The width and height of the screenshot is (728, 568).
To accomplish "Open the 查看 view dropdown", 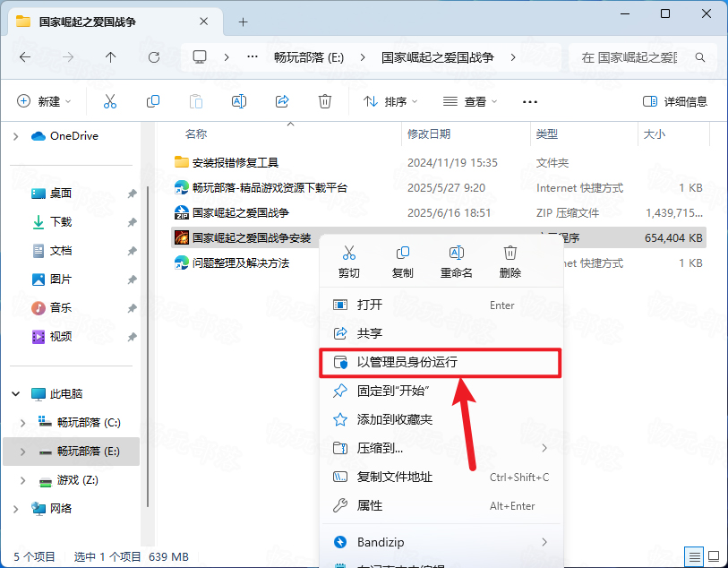I will tap(470, 101).
